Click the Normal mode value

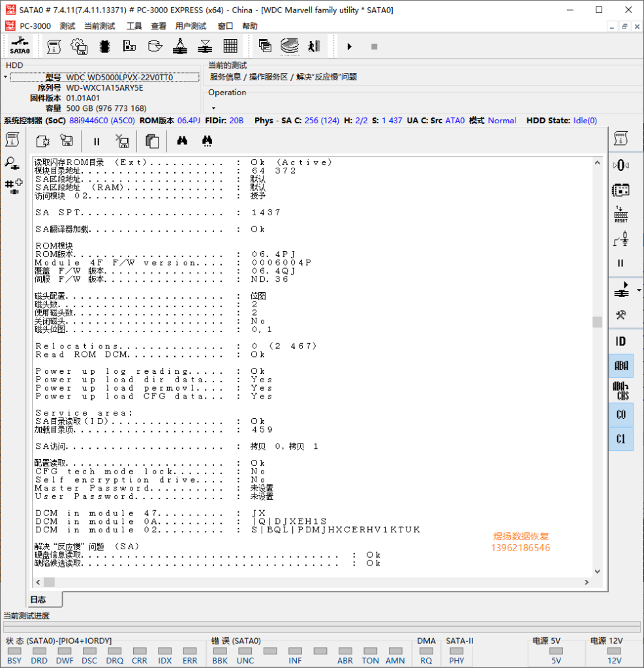pos(502,121)
